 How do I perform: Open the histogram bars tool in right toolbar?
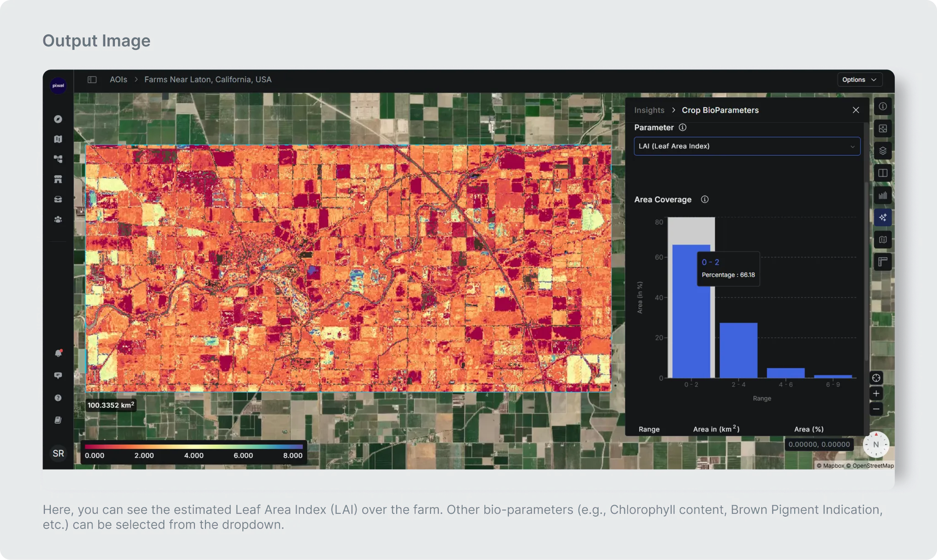pyautogui.click(x=883, y=195)
